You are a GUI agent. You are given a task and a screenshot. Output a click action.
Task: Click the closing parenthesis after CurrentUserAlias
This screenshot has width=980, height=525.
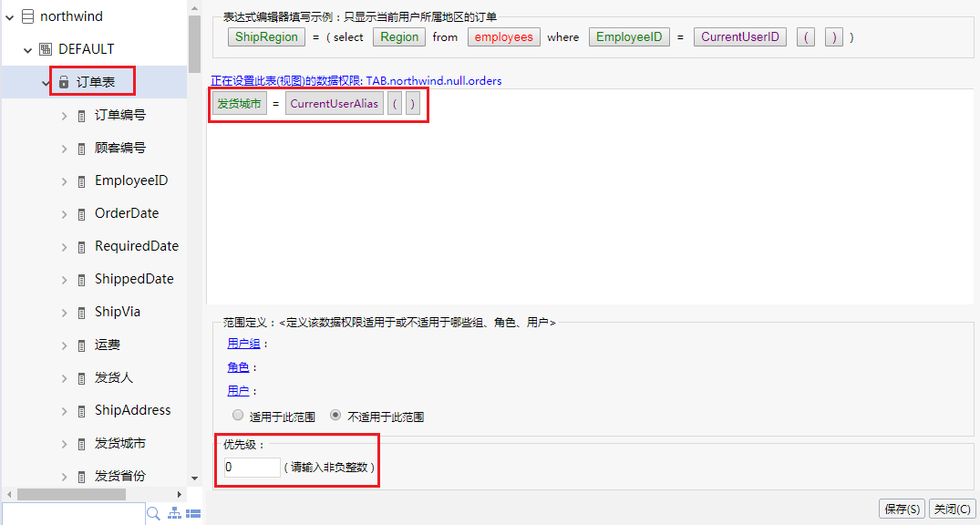(412, 104)
